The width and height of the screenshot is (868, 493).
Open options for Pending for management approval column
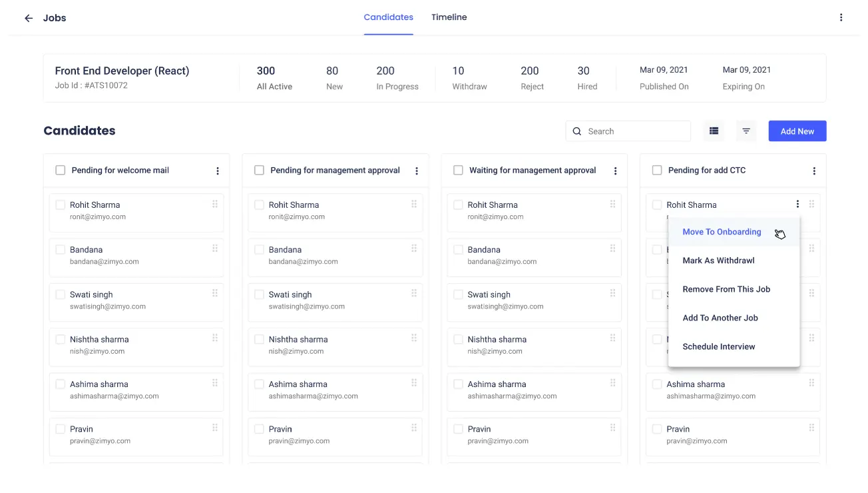tap(417, 171)
